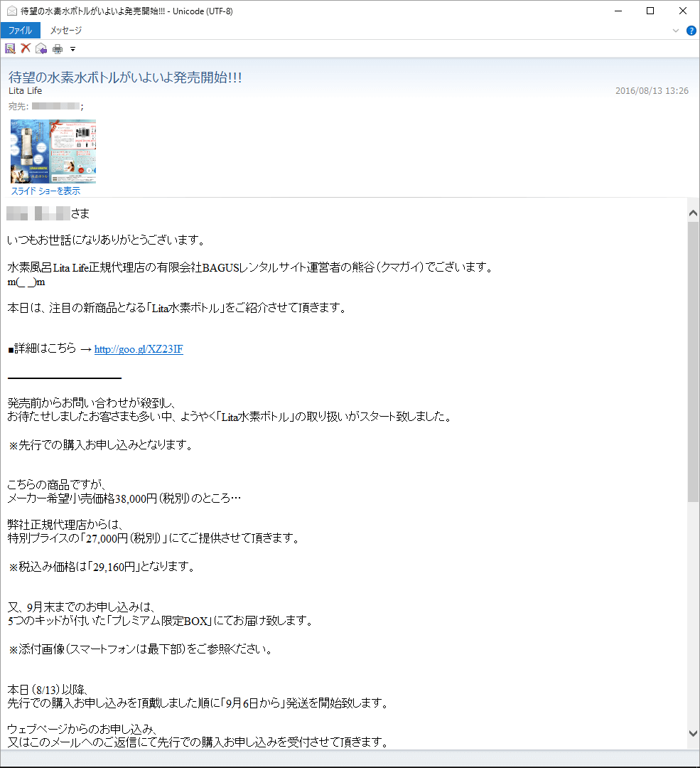Click the blurred recipient address after 宛先
This screenshot has width=700, height=768.
56,106
